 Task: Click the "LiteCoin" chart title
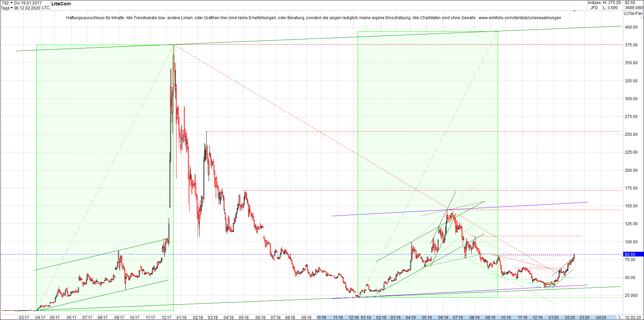coord(61,4)
